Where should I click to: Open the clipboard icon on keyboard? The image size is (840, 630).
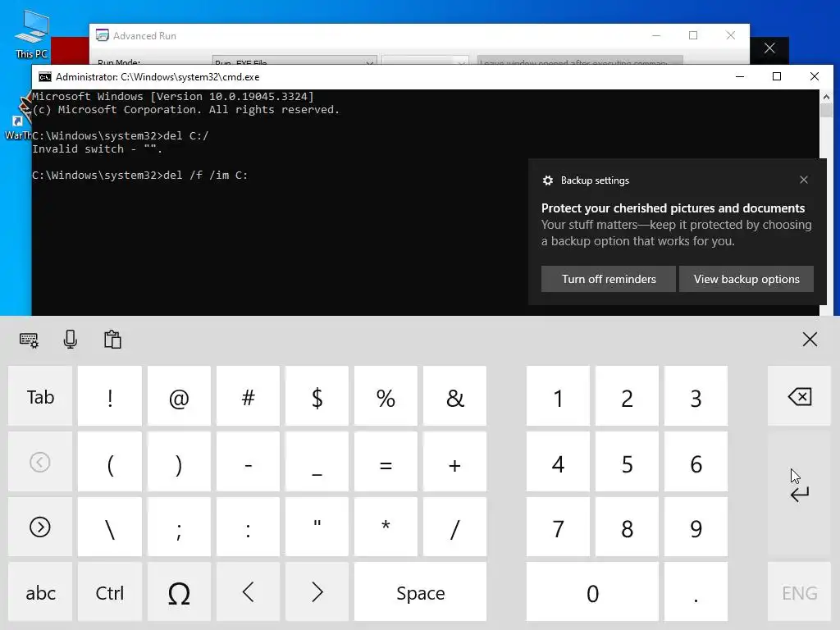click(x=112, y=340)
